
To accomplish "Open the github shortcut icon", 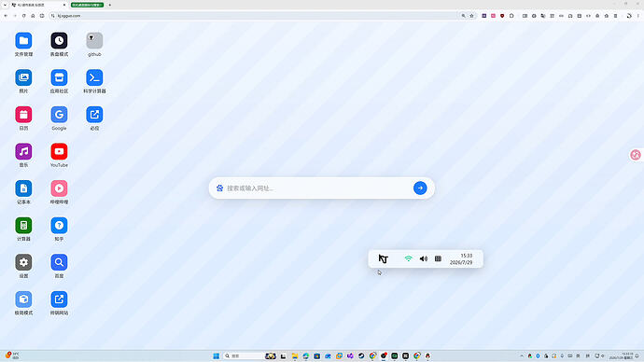I will pyautogui.click(x=94, y=41).
